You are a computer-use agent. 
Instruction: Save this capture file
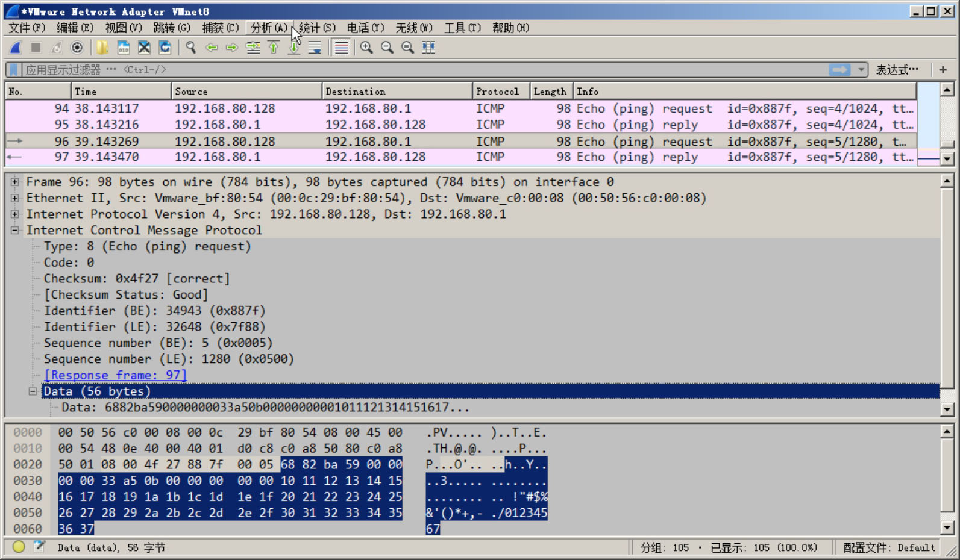(124, 48)
